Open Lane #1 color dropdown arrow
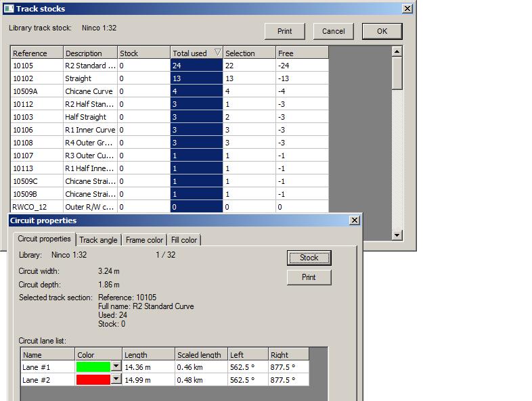This screenshot has height=401, width=532. click(x=116, y=367)
